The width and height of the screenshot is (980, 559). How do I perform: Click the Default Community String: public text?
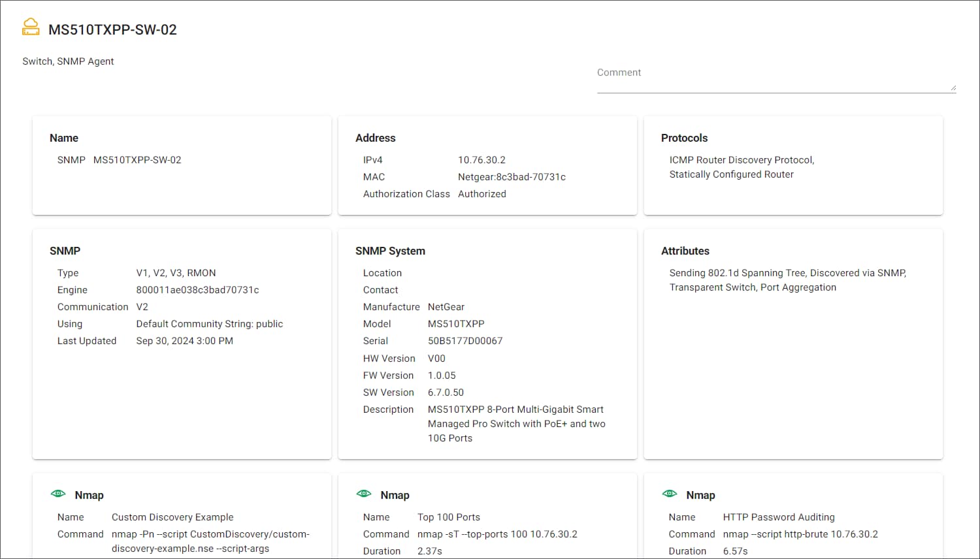[x=209, y=323]
